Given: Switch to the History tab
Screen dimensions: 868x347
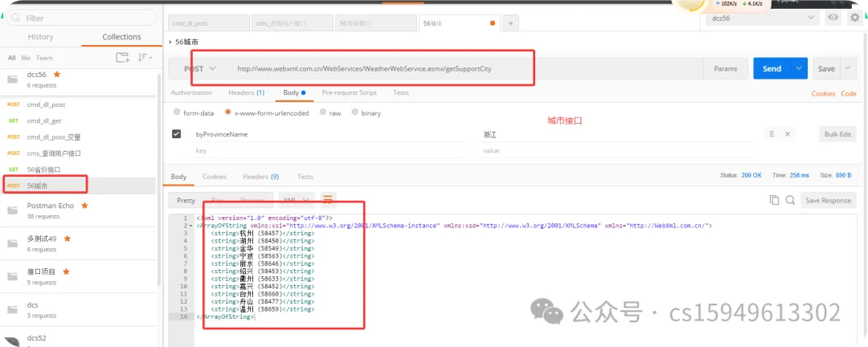Looking at the screenshot, I should 40,37.
